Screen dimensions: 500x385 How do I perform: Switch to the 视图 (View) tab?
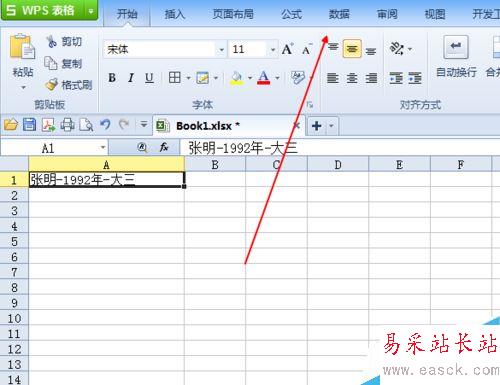(435, 14)
